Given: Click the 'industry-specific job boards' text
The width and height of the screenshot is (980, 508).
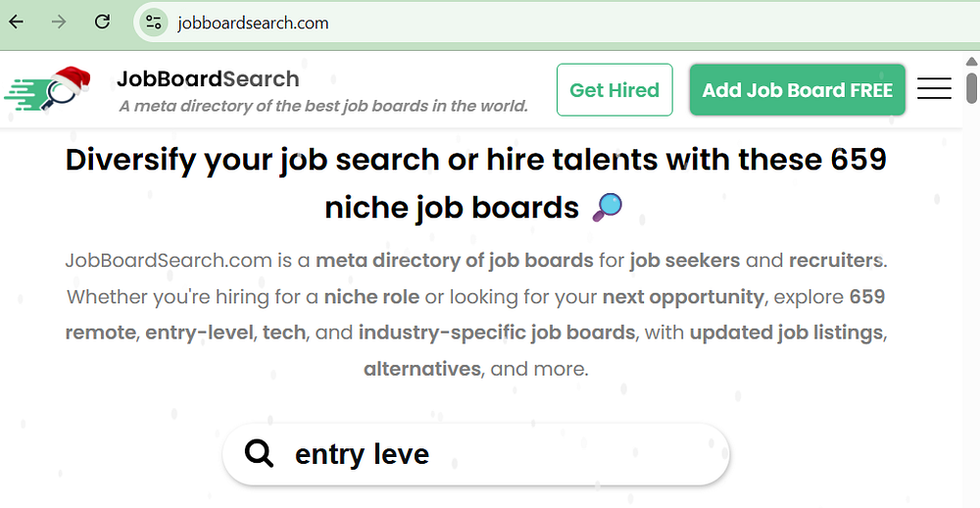Looking at the screenshot, I should coord(496,332).
